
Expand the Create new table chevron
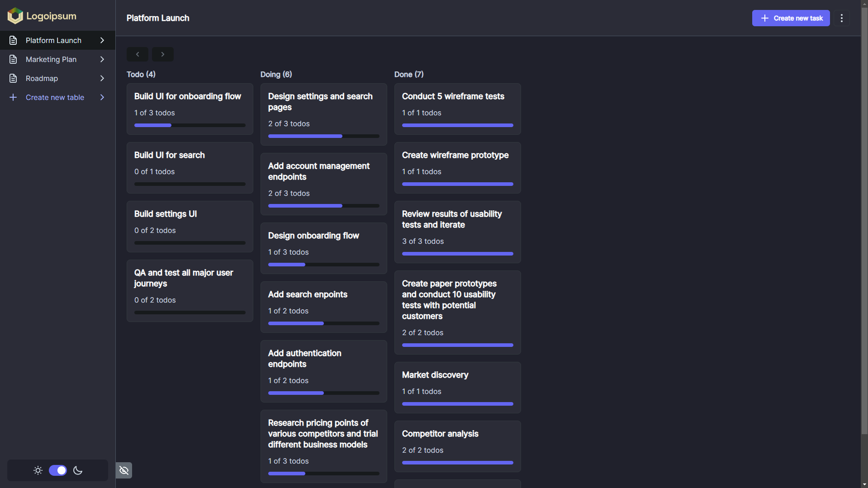102,97
